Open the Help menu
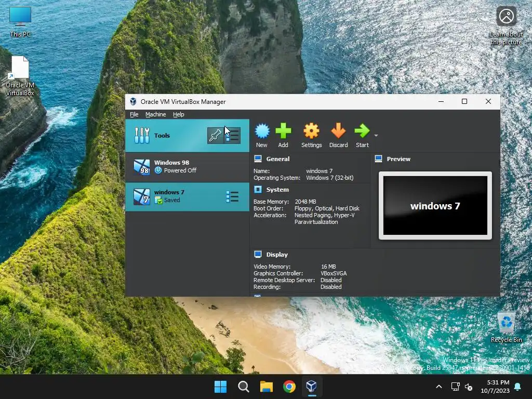The image size is (532, 399). 179,114
